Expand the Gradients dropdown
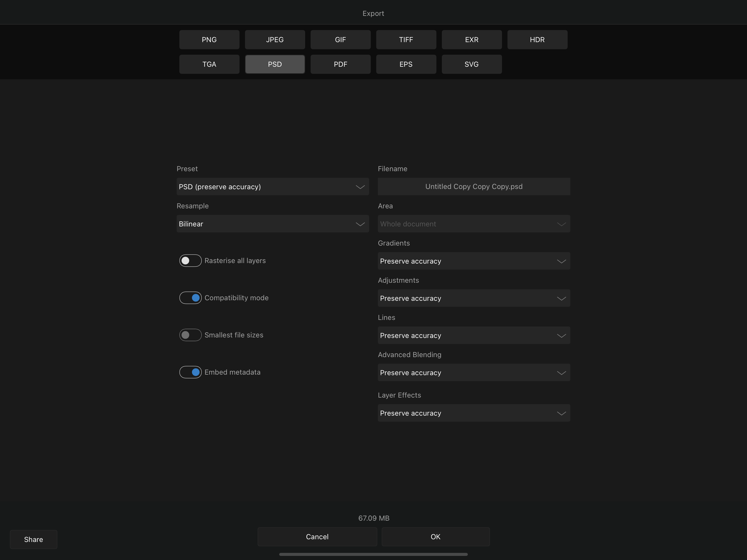The height and width of the screenshot is (560, 747). coord(474,261)
